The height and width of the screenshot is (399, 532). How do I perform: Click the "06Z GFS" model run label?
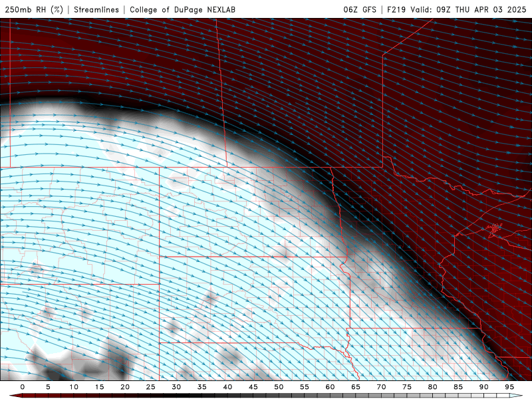click(x=360, y=9)
